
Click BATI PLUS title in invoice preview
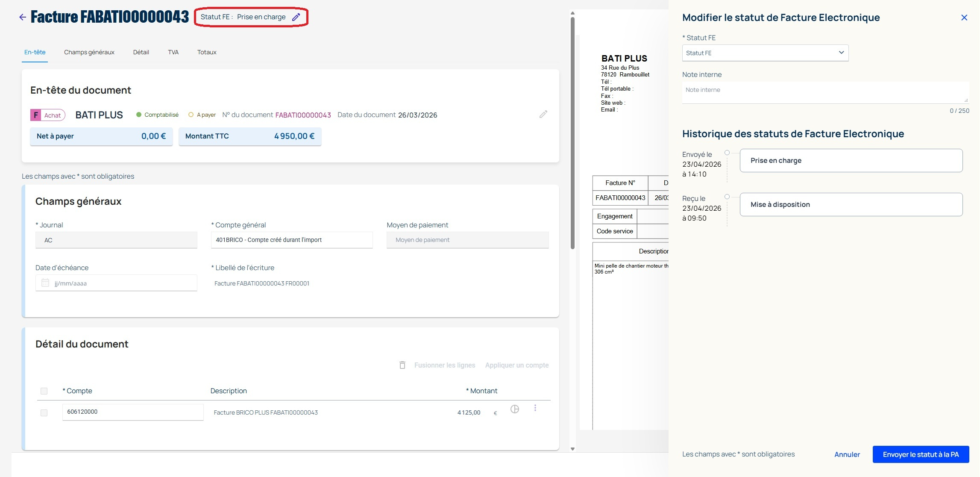pos(624,59)
